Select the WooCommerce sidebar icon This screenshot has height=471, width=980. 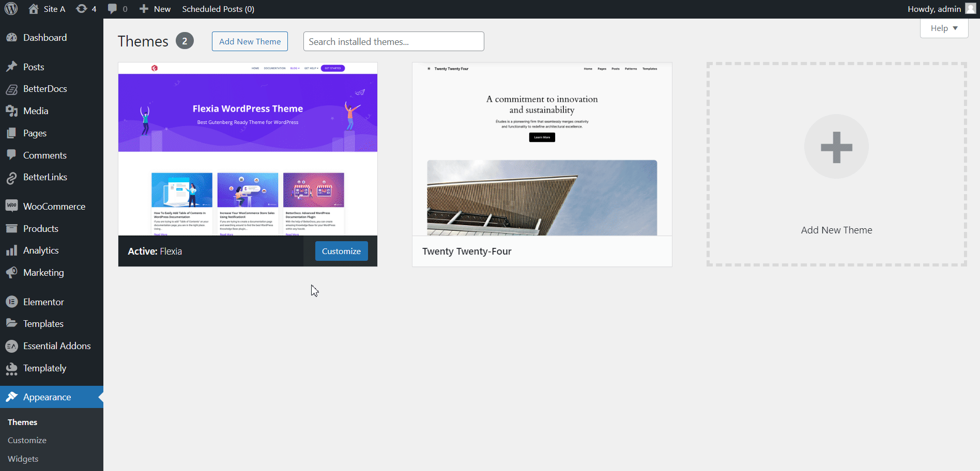coord(12,206)
